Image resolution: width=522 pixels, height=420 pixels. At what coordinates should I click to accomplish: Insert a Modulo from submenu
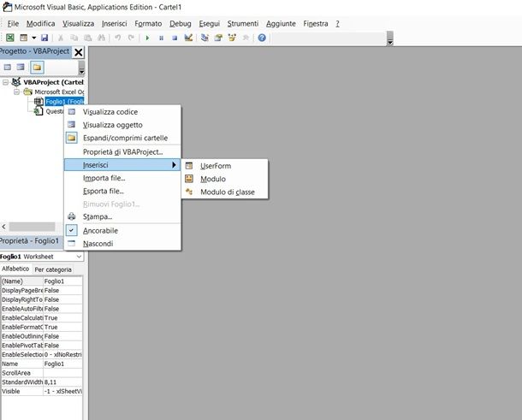[x=225, y=179]
